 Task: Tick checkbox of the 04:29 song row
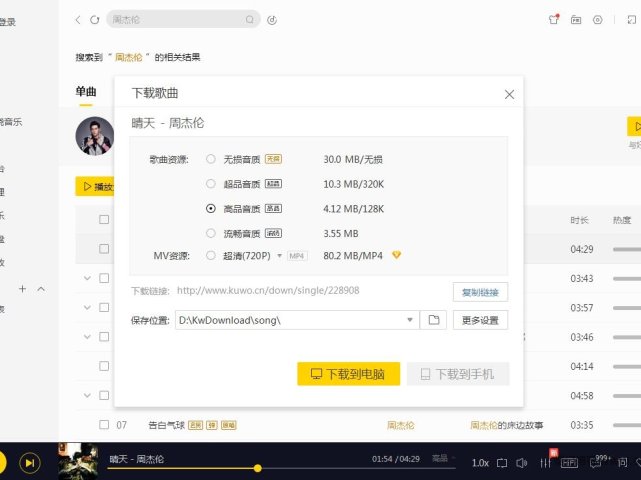104,249
